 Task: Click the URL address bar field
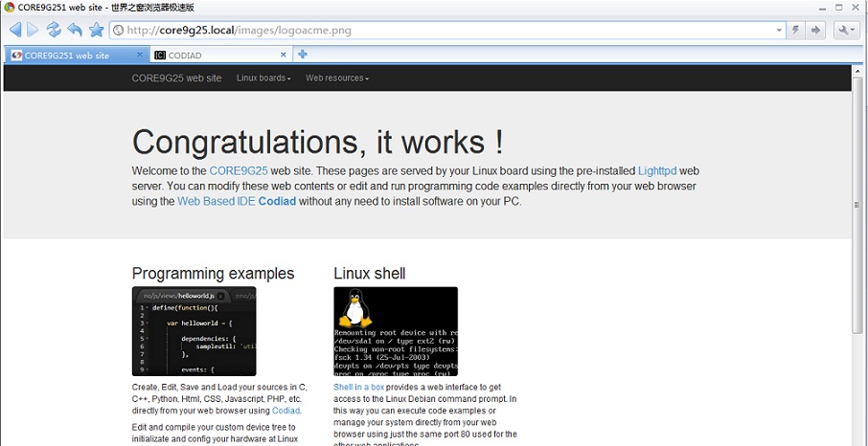tap(448, 31)
